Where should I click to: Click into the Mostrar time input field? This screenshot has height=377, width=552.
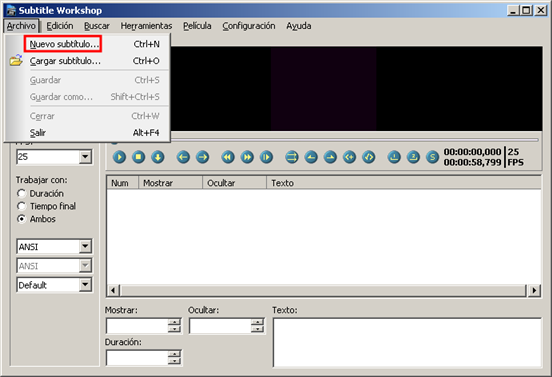137,326
